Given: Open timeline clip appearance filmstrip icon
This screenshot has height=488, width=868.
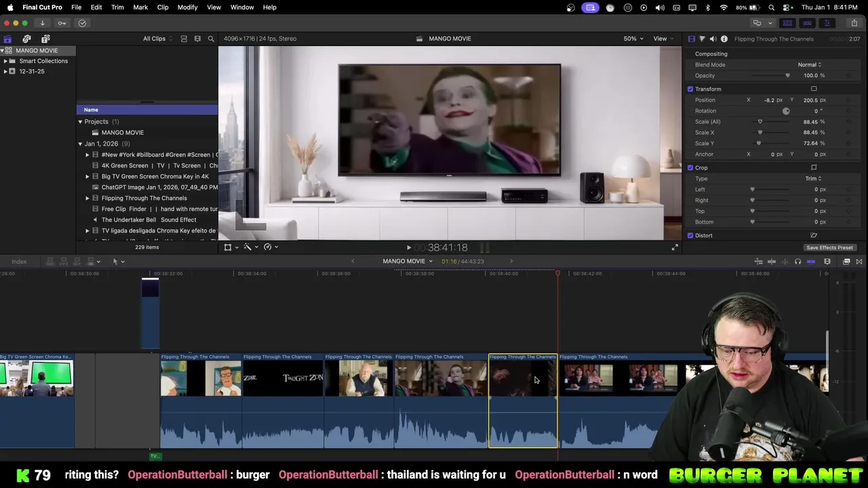Looking at the screenshot, I should [827, 262].
